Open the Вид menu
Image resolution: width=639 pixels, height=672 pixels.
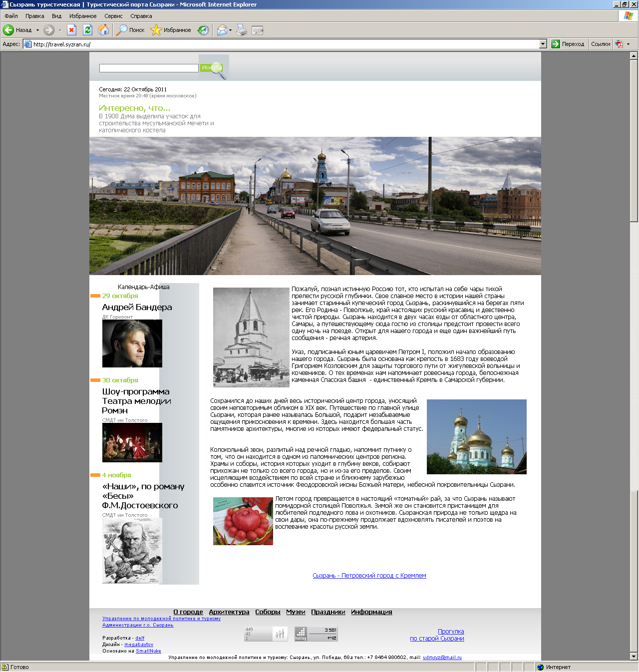56,16
